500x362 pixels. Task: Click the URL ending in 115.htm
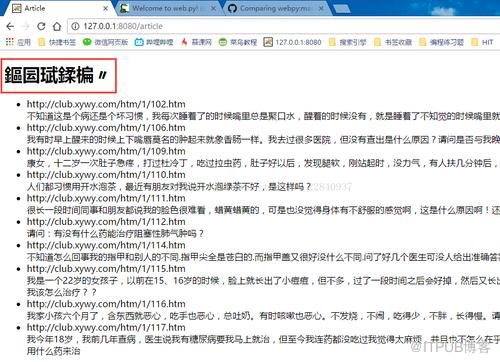click(106, 269)
